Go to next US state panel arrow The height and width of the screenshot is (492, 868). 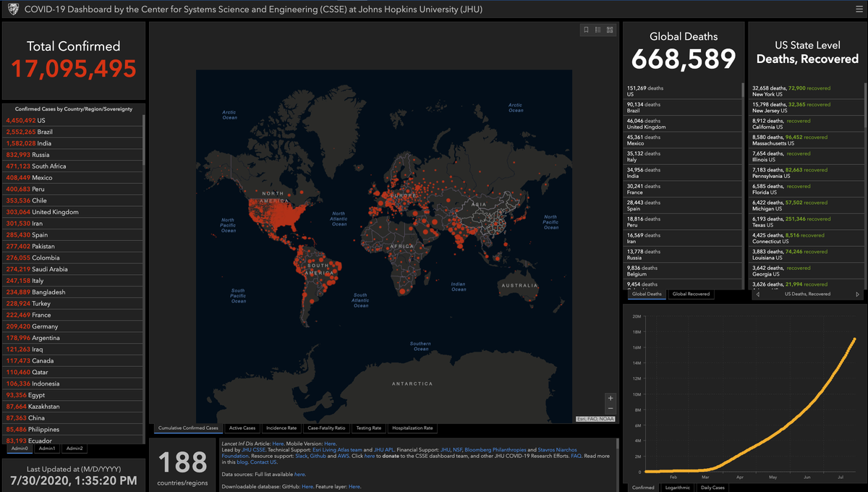[858, 294]
